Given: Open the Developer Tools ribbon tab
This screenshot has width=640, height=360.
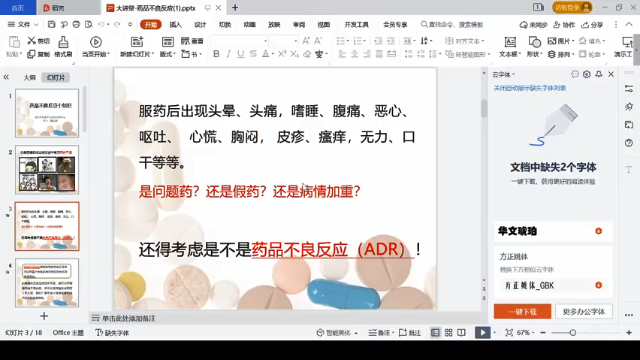Looking at the screenshot, I should (356, 24).
